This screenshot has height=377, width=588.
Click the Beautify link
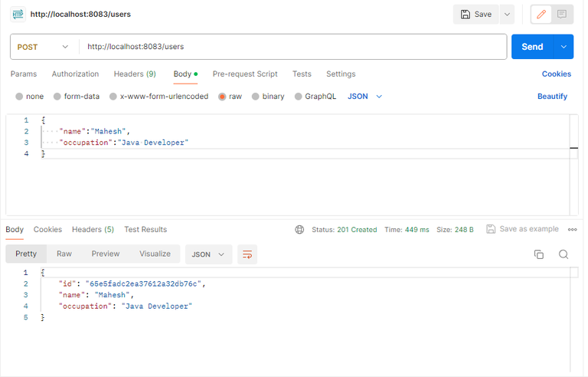point(552,97)
